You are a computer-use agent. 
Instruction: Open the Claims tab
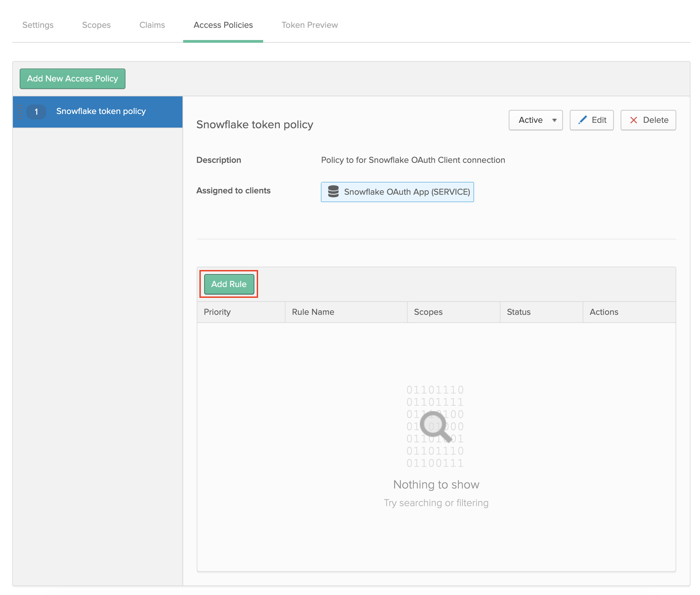click(x=152, y=25)
